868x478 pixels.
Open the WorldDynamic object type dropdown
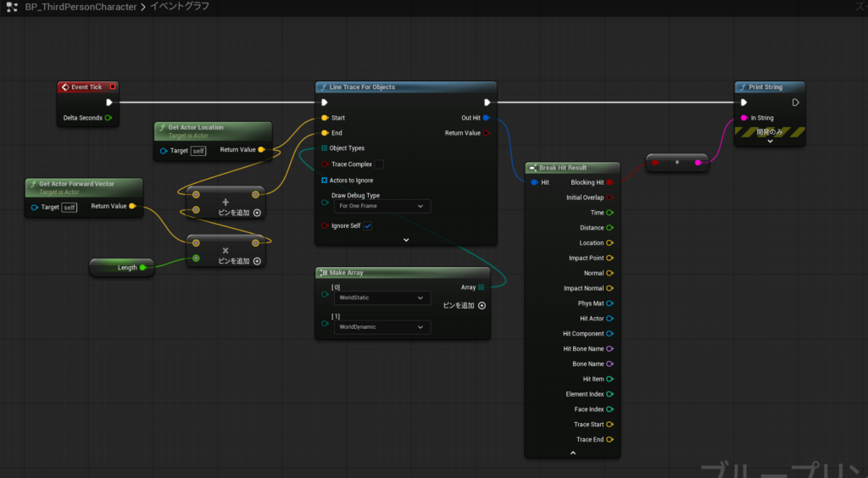coord(381,326)
